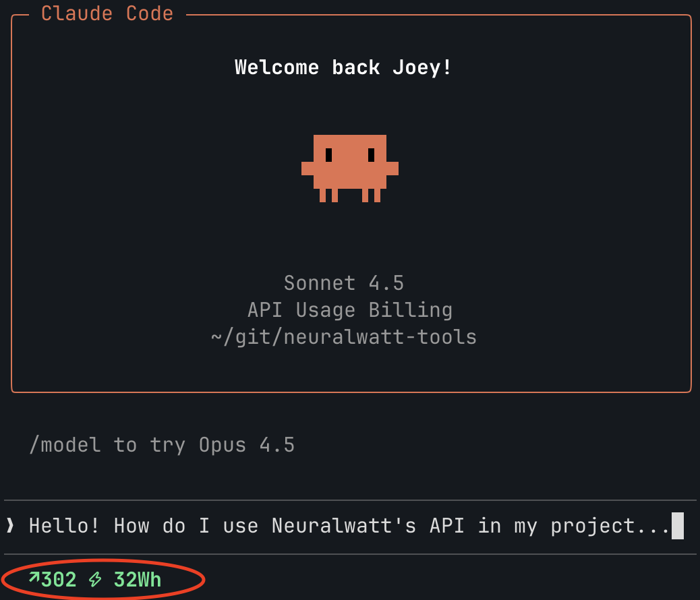Click the '/model to try Opus 4.5' tip

point(162,445)
